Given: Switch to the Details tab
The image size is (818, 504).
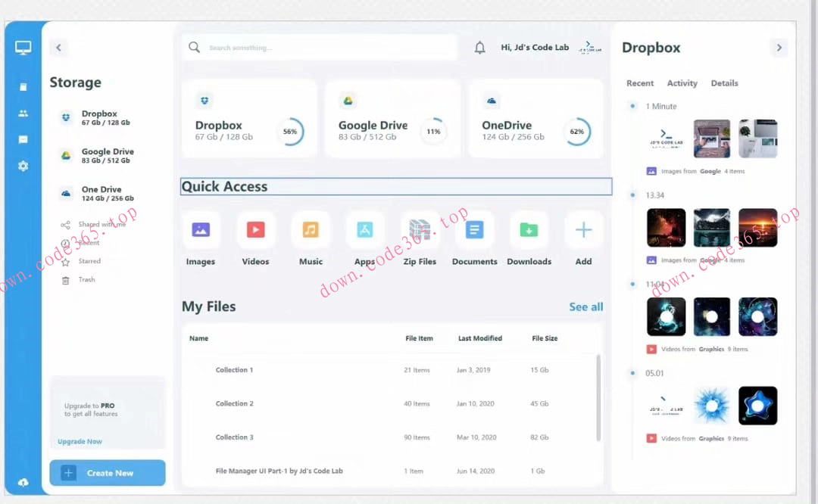Looking at the screenshot, I should (x=724, y=83).
